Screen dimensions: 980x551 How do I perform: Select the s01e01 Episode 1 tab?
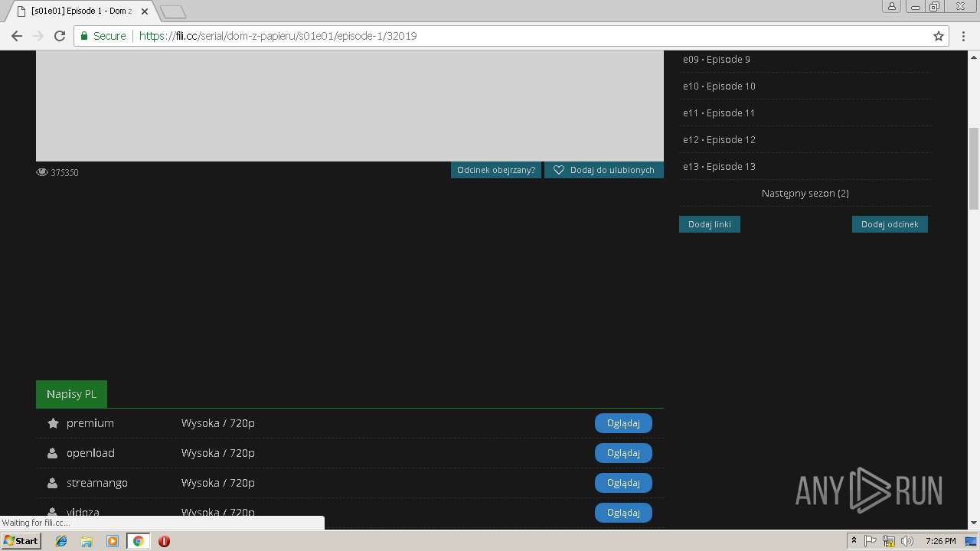80,11
